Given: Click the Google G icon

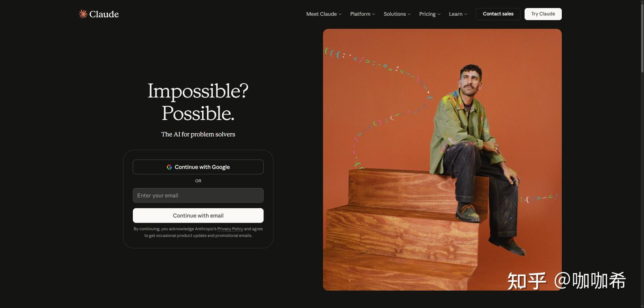Looking at the screenshot, I should pyautogui.click(x=169, y=167).
